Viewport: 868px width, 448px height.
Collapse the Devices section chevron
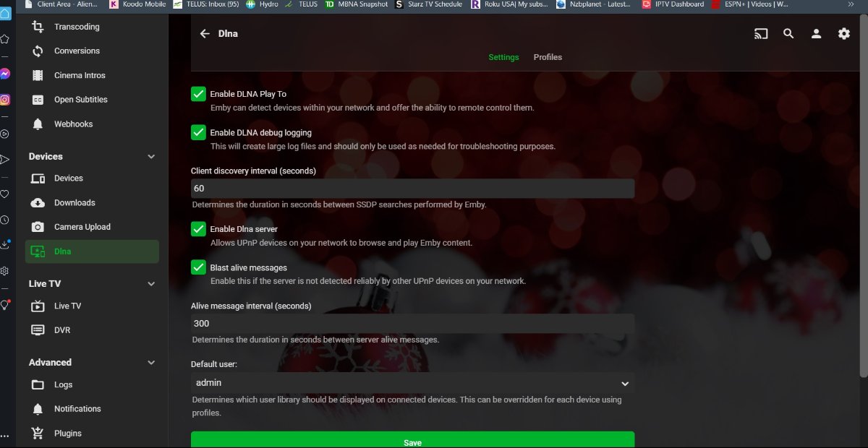tap(151, 157)
